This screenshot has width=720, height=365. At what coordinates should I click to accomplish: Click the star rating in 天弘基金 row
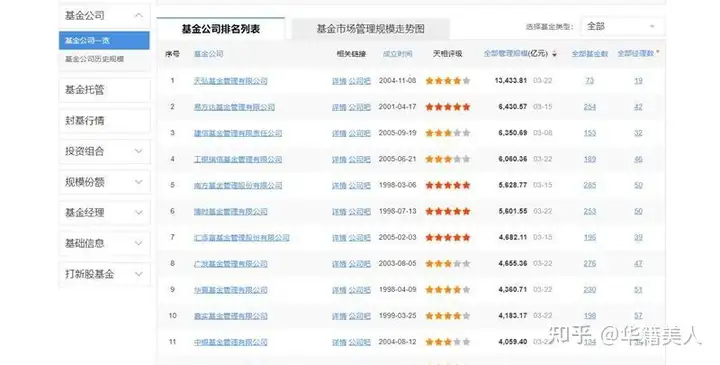click(448, 81)
